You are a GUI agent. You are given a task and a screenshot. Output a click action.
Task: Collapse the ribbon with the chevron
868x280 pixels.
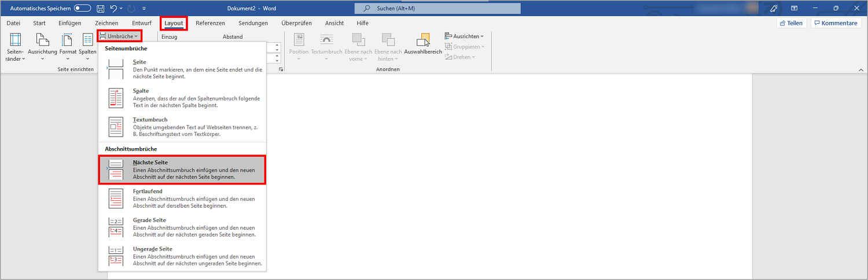(860, 69)
